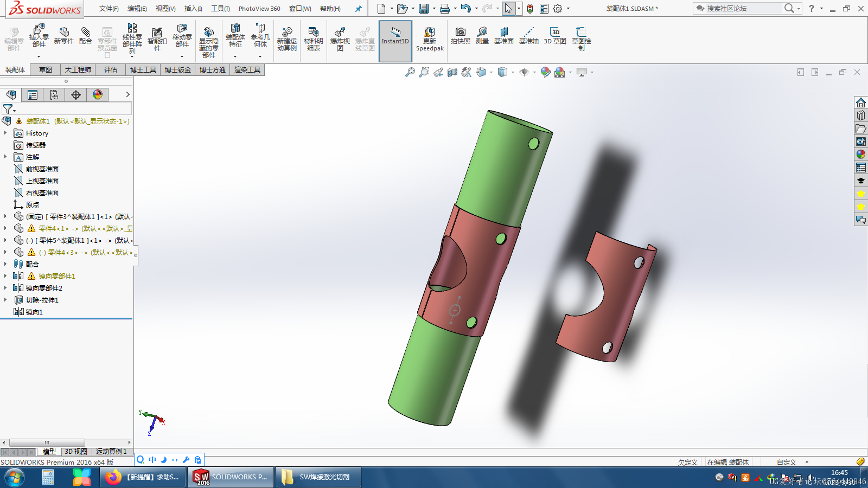The width and height of the screenshot is (868, 488).
Task: Toggle rebuild traffic light icon
Action: pos(530,9)
